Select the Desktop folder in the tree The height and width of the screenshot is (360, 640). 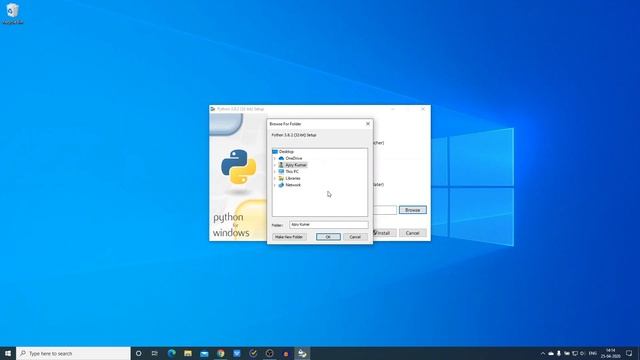coord(286,151)
